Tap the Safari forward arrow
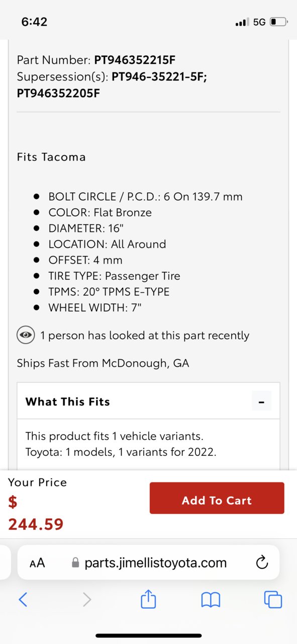Image resolution: width=297 pixels, height=644 pixels. (87, 599)
